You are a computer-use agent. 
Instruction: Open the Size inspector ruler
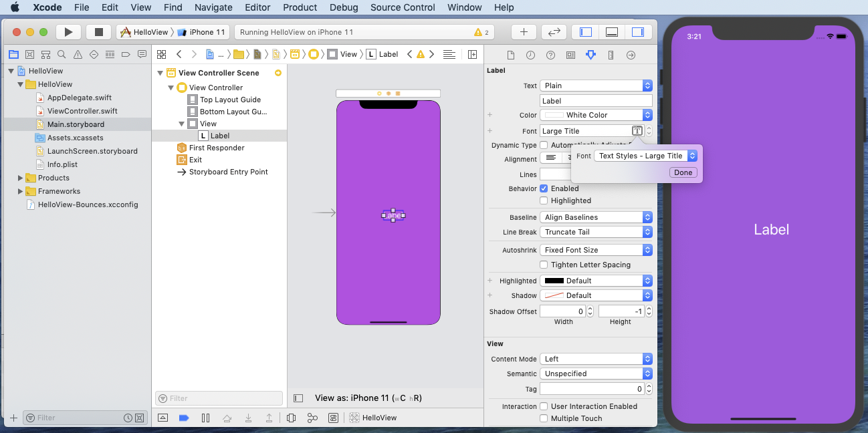(611, 55)
